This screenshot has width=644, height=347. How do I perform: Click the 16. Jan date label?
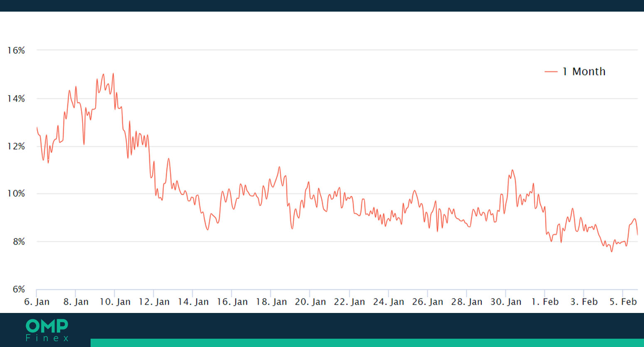point(232,302)
